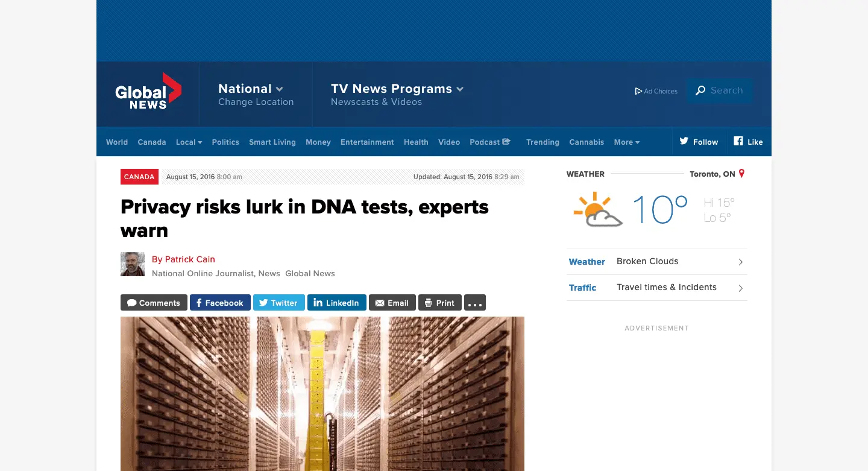
Task: Click the Global News logo
Action: pos(148,92)
